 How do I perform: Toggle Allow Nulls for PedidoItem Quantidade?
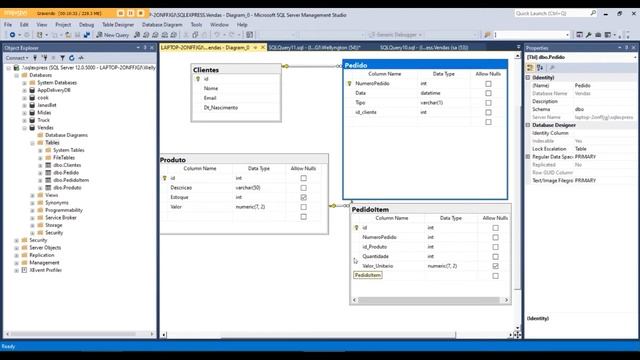coord(495,257)
